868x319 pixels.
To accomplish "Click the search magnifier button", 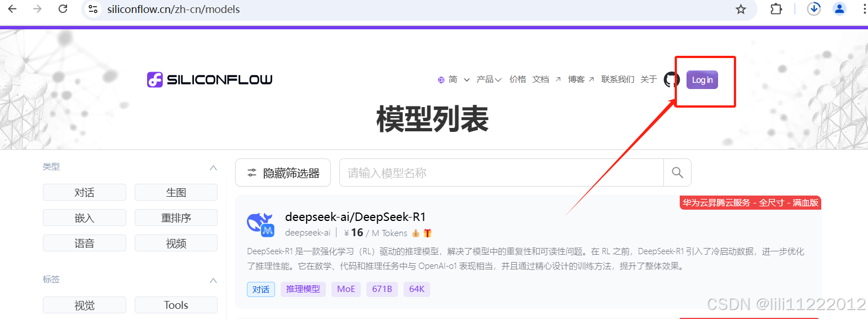I will pyautogui.click(x=677, y=172).
